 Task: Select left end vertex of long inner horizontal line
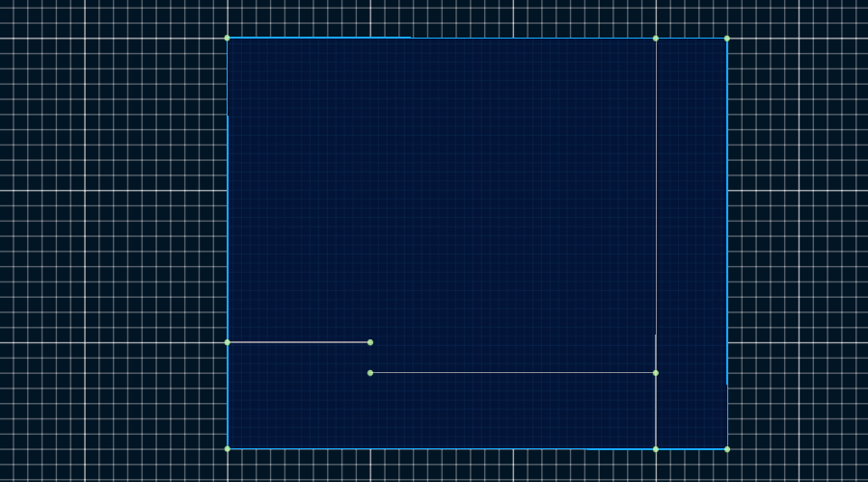point(370,373)
